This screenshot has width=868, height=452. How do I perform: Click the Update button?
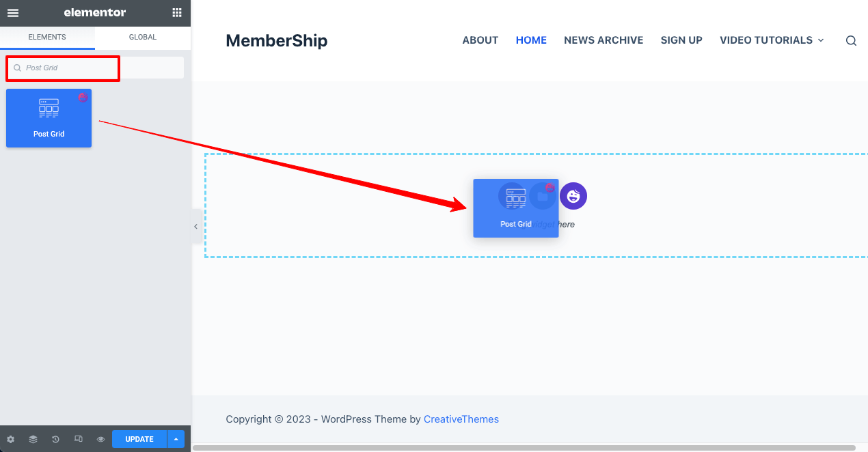[139, 439]
